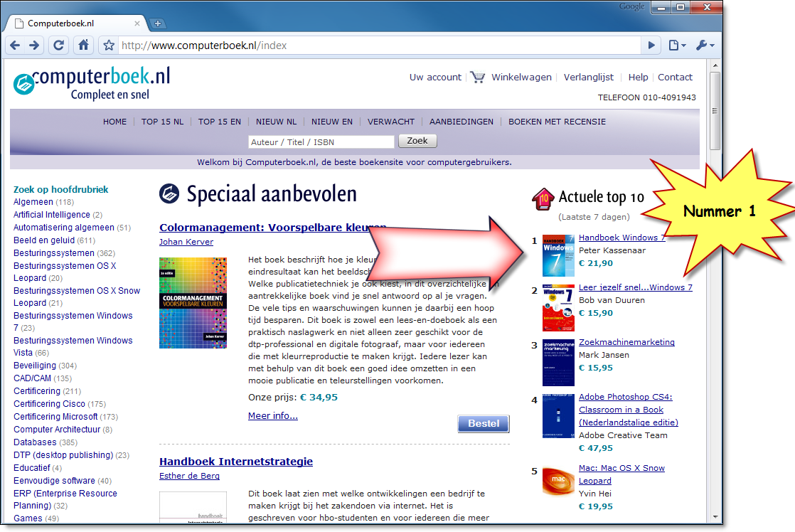Screen dimensions: 795x532
Task: Open the page menu icon
Action: [677, 45]
